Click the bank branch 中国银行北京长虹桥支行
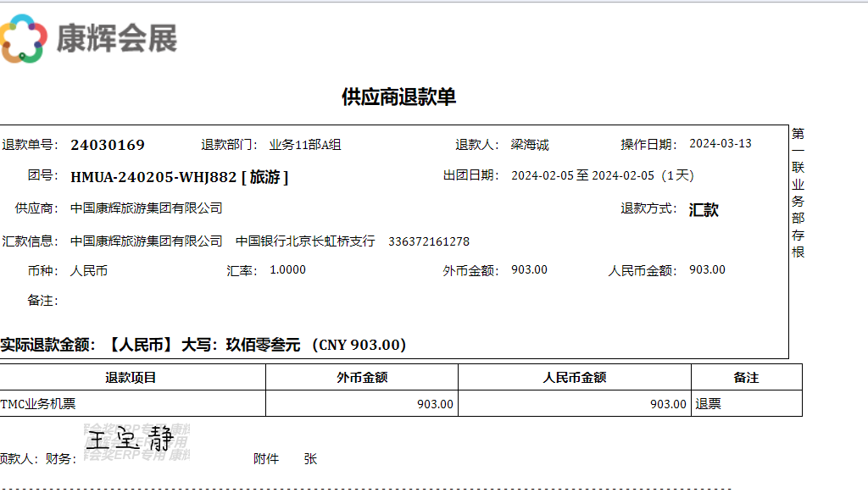Image resolution: width=868 pixels, height=504 pixels. point(305,241)
